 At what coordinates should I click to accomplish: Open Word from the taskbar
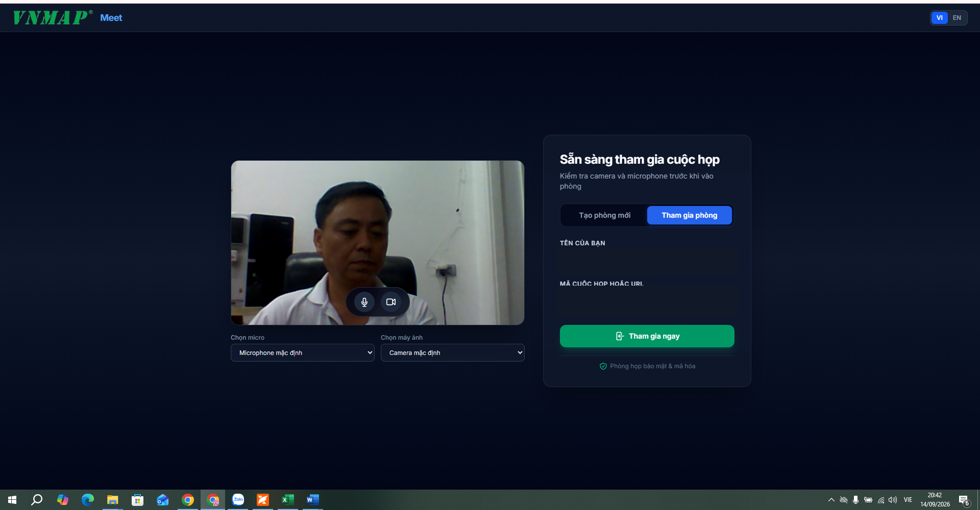click(x=313, y=500)
